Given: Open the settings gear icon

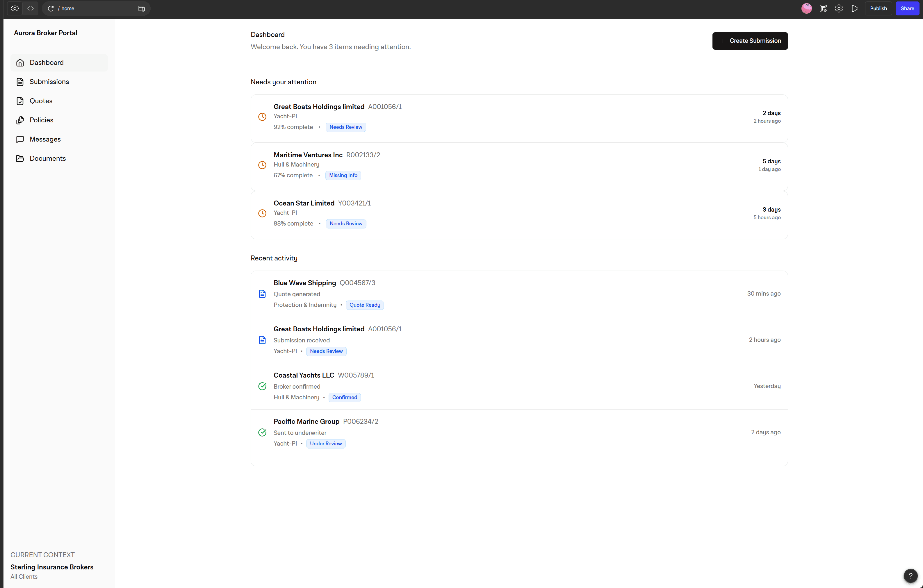Looking at the screenshot, I should coord(839,8).
